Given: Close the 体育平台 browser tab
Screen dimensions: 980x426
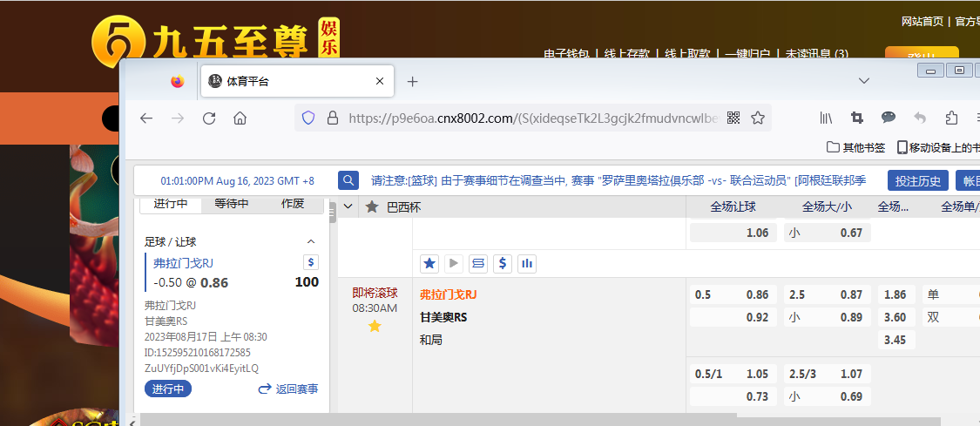Looking at the screenshot, I should coord(380,81).
